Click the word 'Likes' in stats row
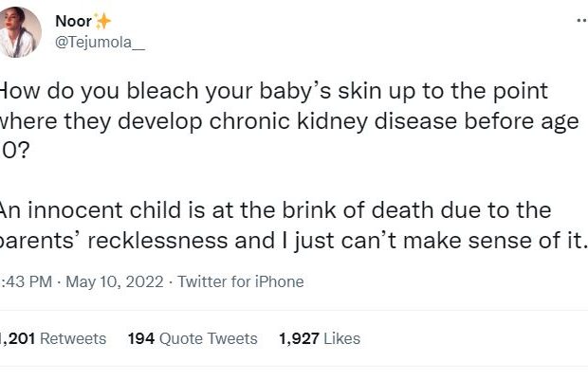Screen dimensions: 588x380 click(x=342, y=338)
